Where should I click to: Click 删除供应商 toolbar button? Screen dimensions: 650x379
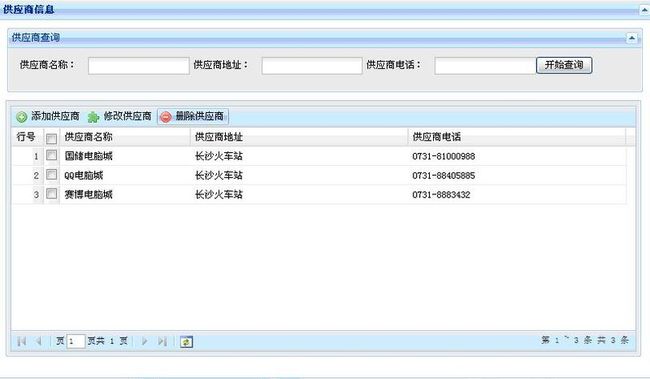click(193, 117)
